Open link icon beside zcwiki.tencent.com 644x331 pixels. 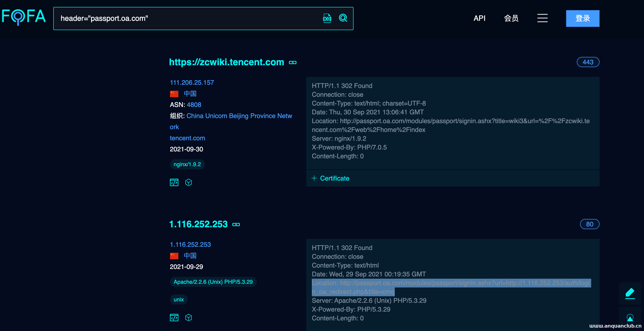293,62
